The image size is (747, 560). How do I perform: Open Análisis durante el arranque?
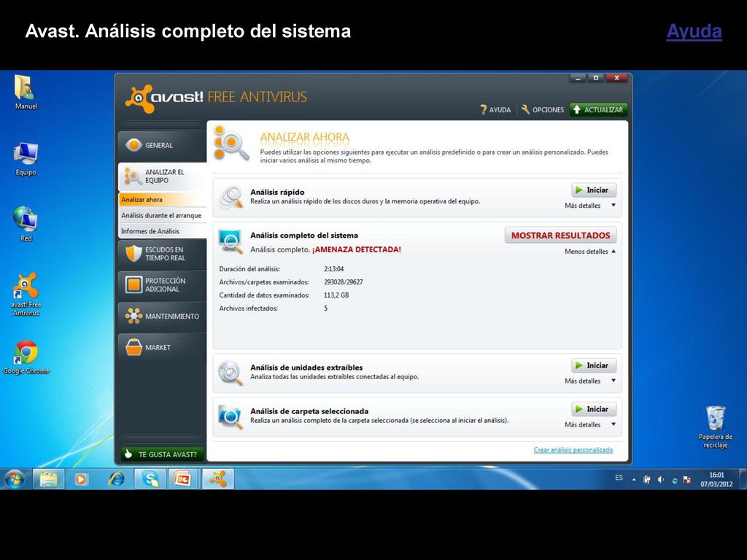click(162, 215)
